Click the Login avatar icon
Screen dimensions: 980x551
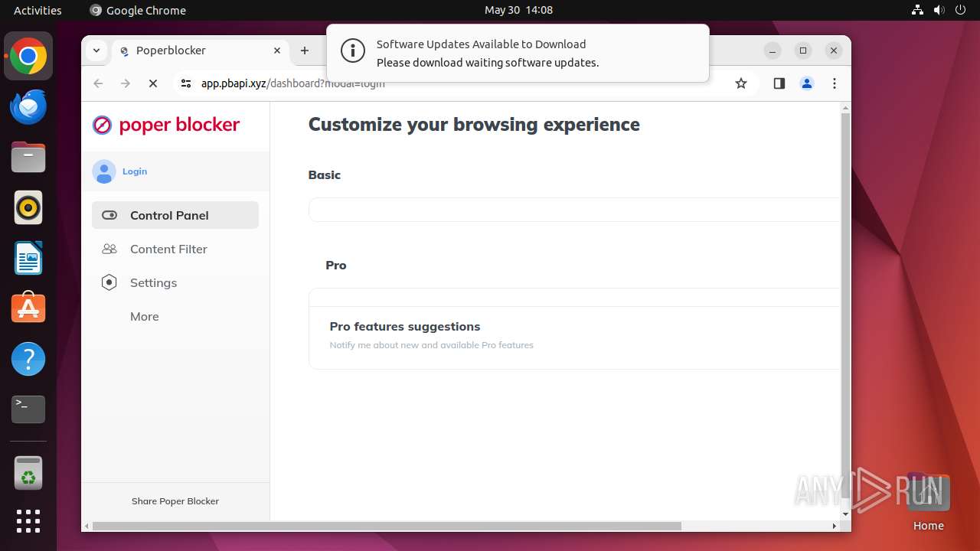click(x=103, y=171)
